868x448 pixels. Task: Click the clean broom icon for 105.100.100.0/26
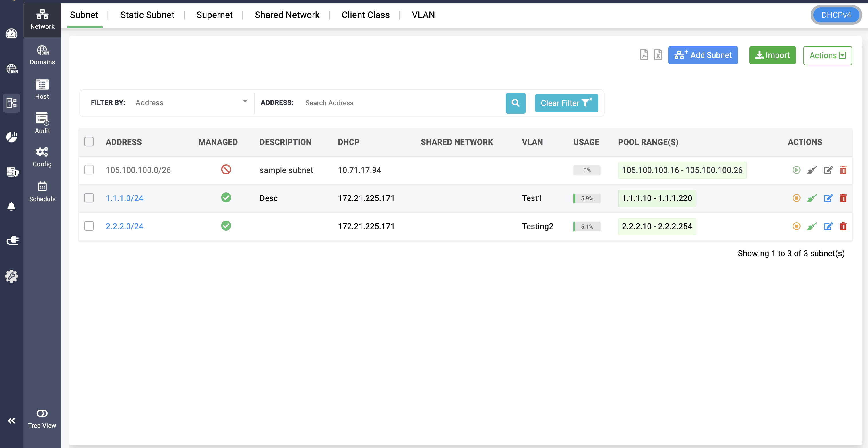pyautogui.click(x=812, y=170)
